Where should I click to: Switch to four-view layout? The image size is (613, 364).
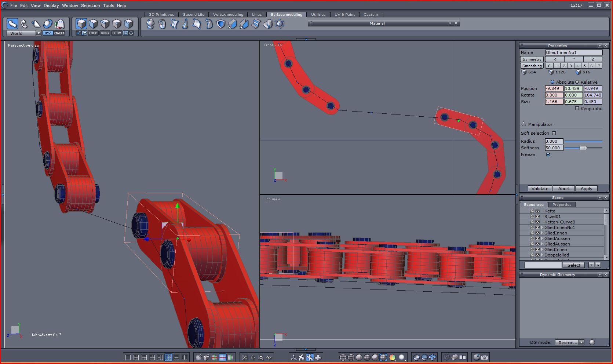tap(136, 357)
